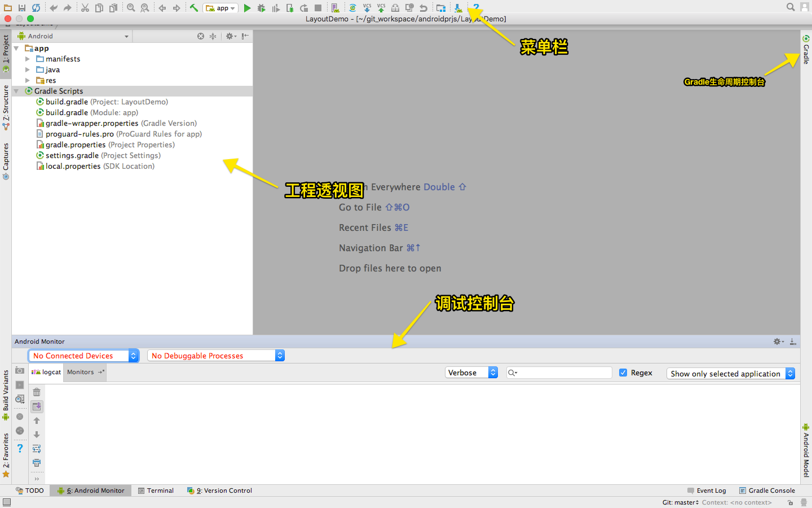The image size is (812, 508).
Task: Open the Terminal tool window tab
Action: tap(156, 491)
